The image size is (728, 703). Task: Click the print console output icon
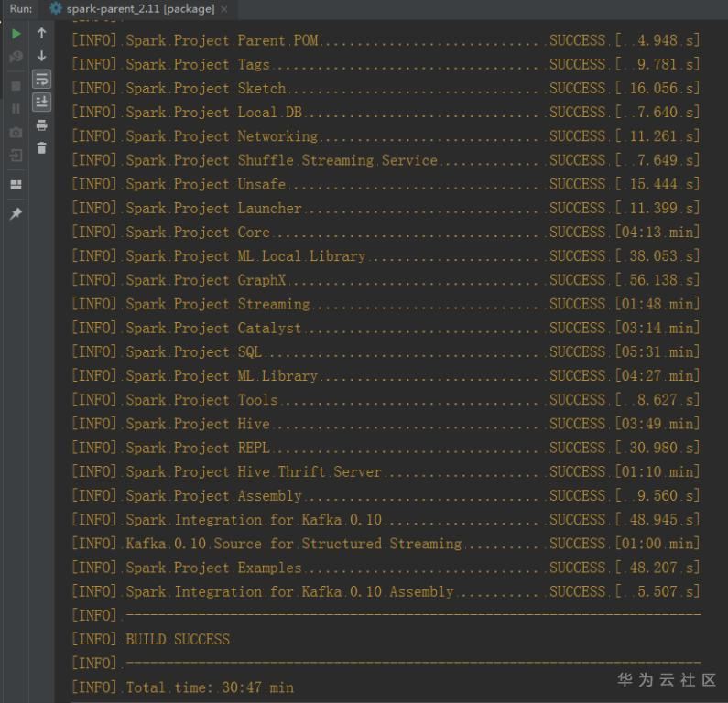coord(42,124)
